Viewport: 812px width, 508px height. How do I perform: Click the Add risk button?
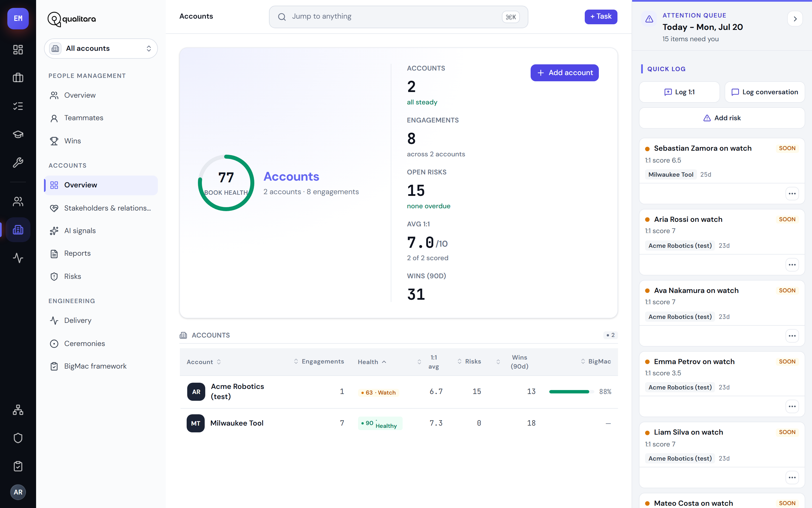pos(722,118)
